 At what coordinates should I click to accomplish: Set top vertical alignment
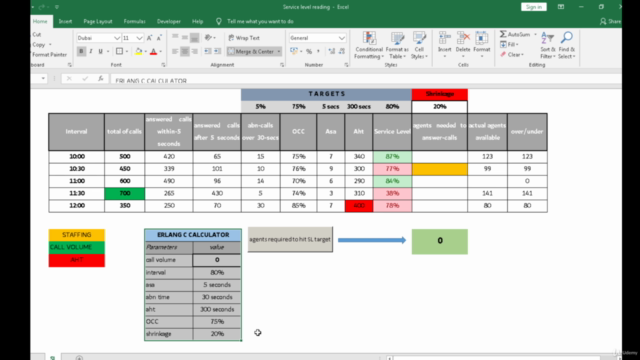pyautogui.click(x=175, y=38)
